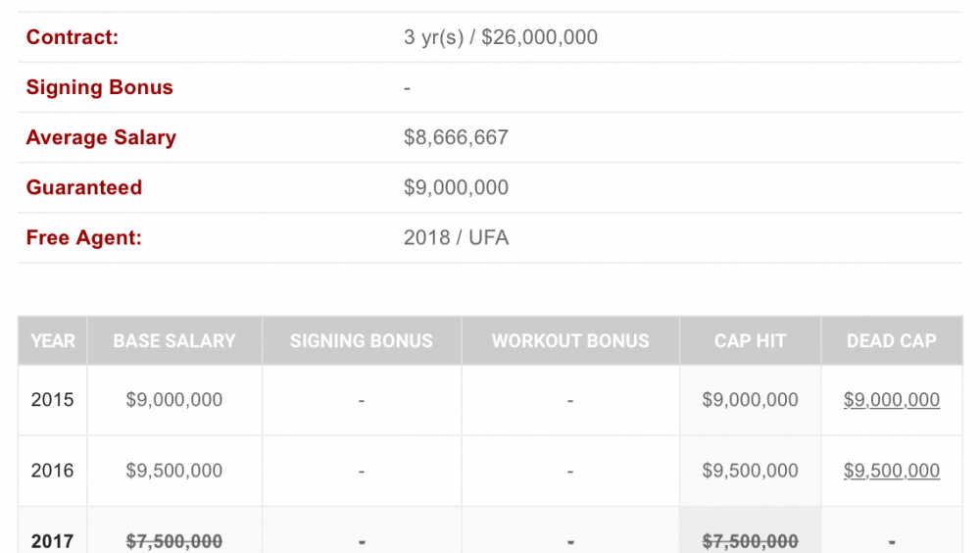Select the CAP HIT column header
This screenshot has height=553, width=980.
750,341
